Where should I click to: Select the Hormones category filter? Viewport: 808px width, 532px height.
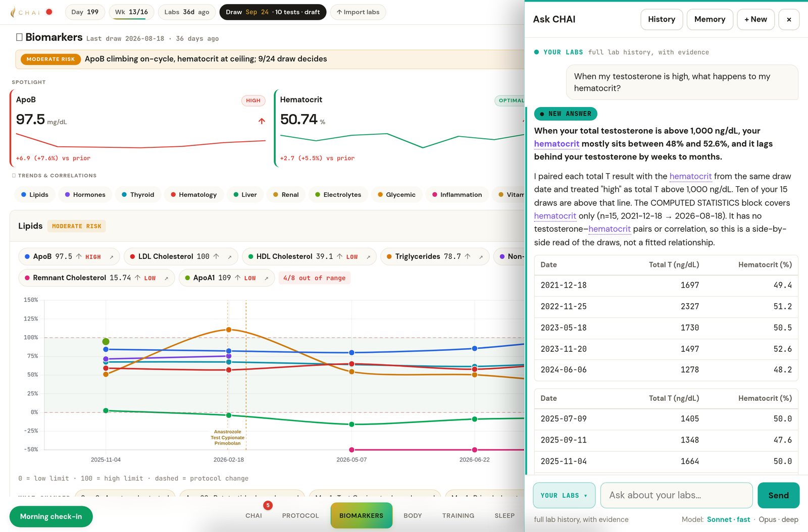tap(85, 194)
